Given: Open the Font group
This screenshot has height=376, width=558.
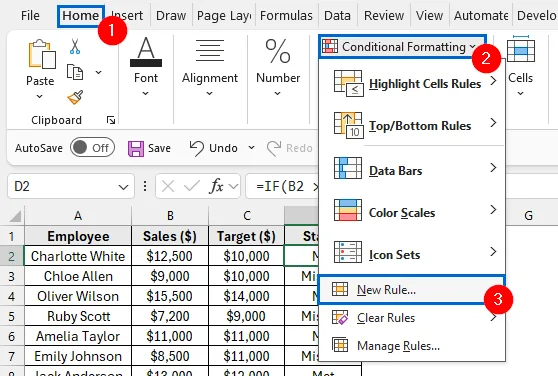Looking at the screenshot, I should tap(146, 68).
